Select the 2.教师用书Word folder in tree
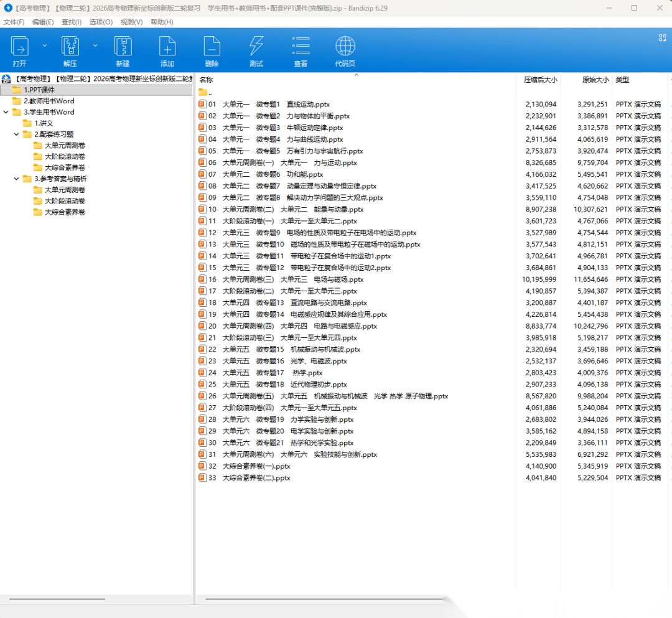This screenshot has width=672, height=618. click(49, 101)
